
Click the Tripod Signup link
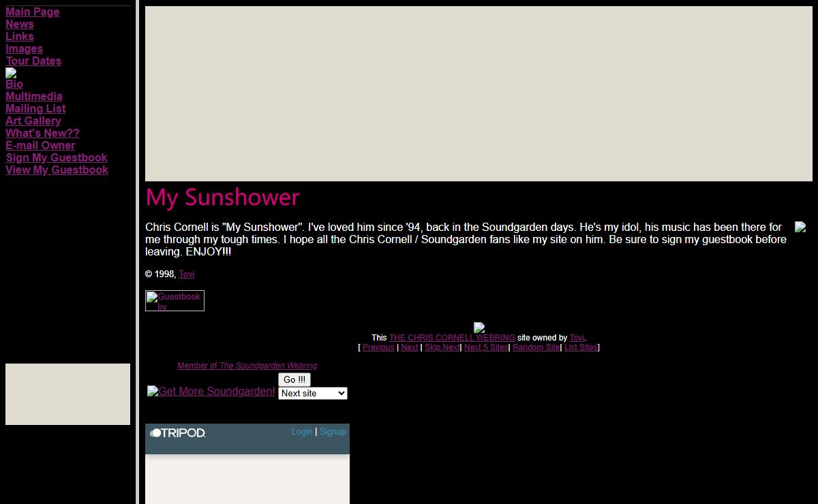click(x=333, y=432)
